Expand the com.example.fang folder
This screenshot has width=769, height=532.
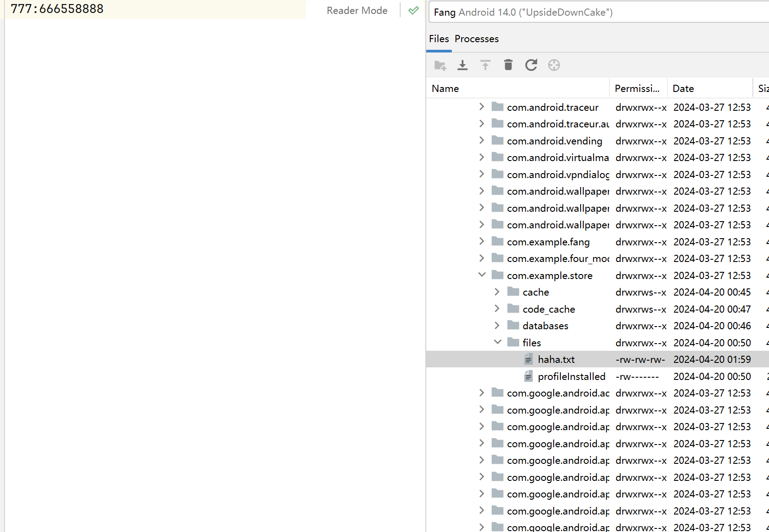[482, 241]
